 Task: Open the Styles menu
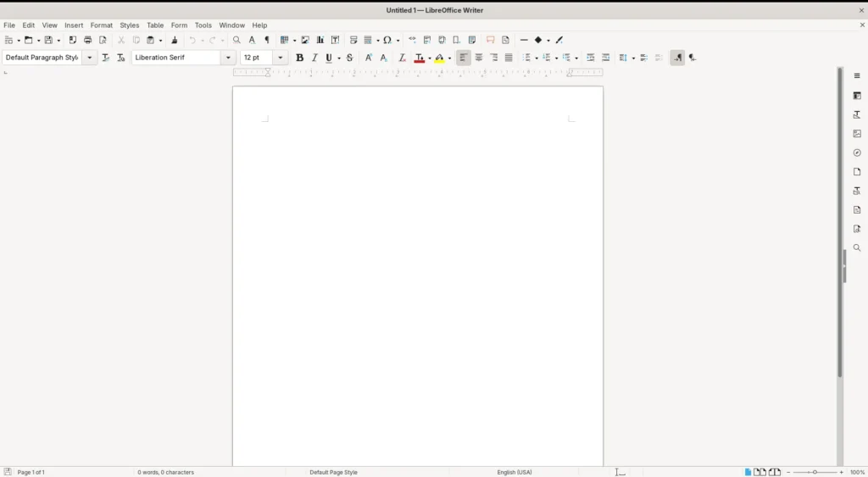(130, 25)
